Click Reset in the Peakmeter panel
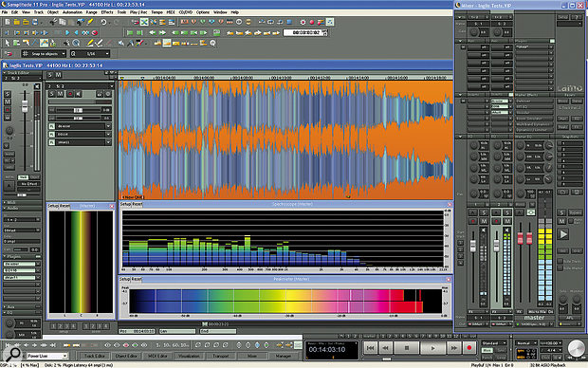588x368 pixels. [x=137, y=279]
